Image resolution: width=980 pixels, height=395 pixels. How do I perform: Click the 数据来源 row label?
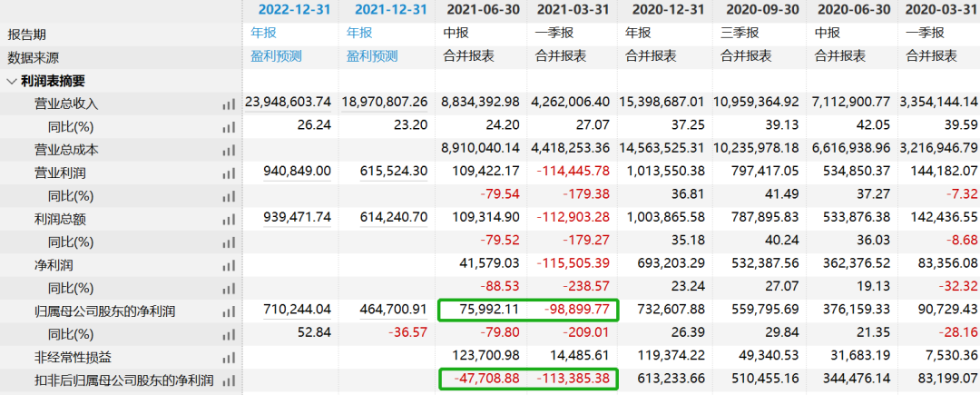(x=34, y=57)
